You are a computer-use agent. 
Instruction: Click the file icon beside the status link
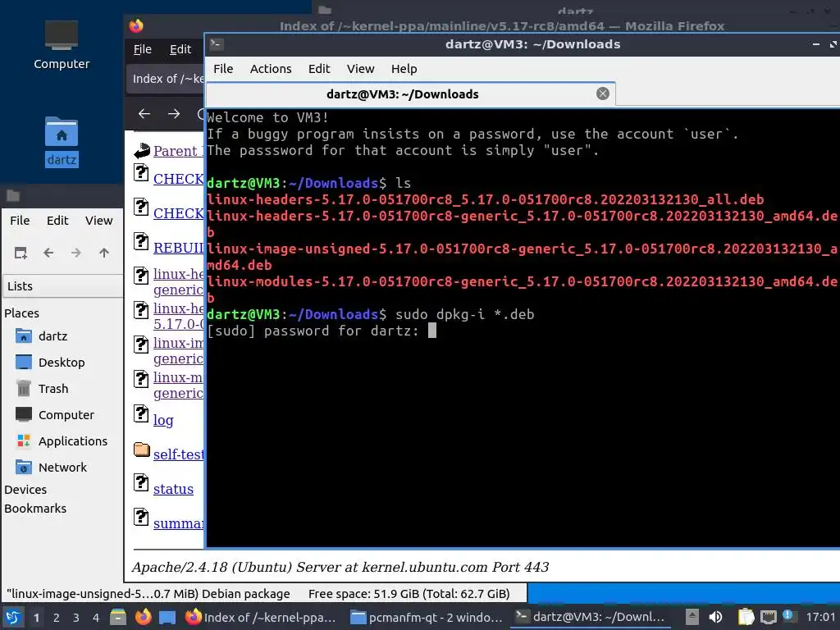pos(141,482)
